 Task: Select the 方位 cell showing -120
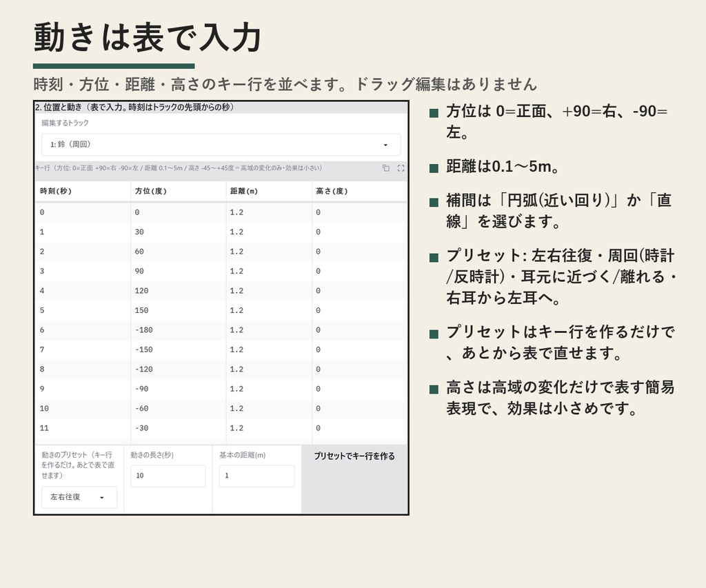(x=179, y=369)
